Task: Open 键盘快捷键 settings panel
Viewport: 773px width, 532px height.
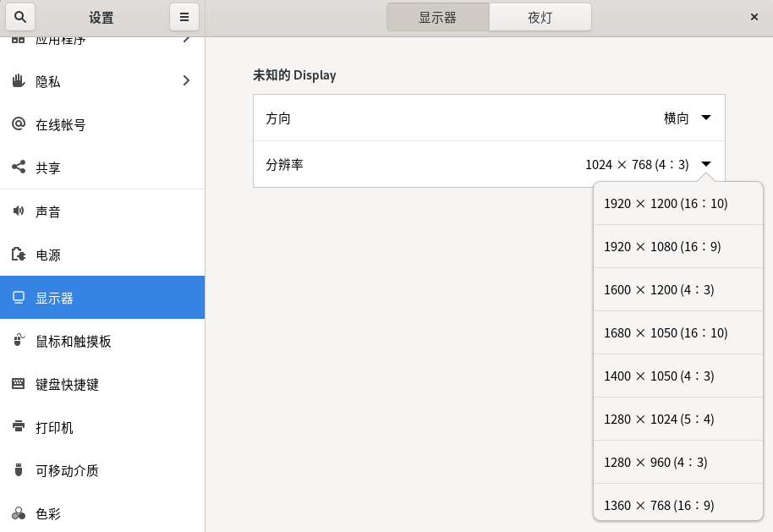Action: (68, 384)
